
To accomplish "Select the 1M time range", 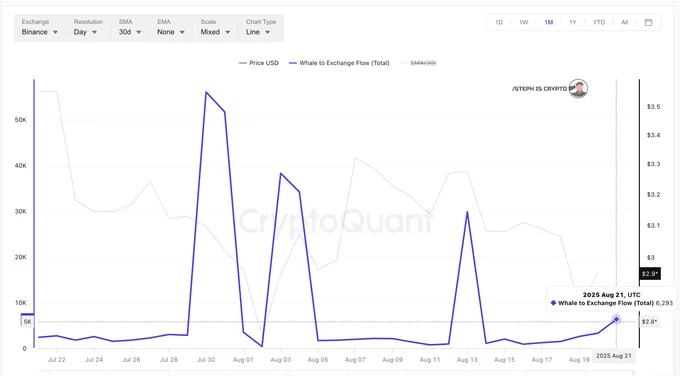I will pyautogui.click(x=549, y=22).
